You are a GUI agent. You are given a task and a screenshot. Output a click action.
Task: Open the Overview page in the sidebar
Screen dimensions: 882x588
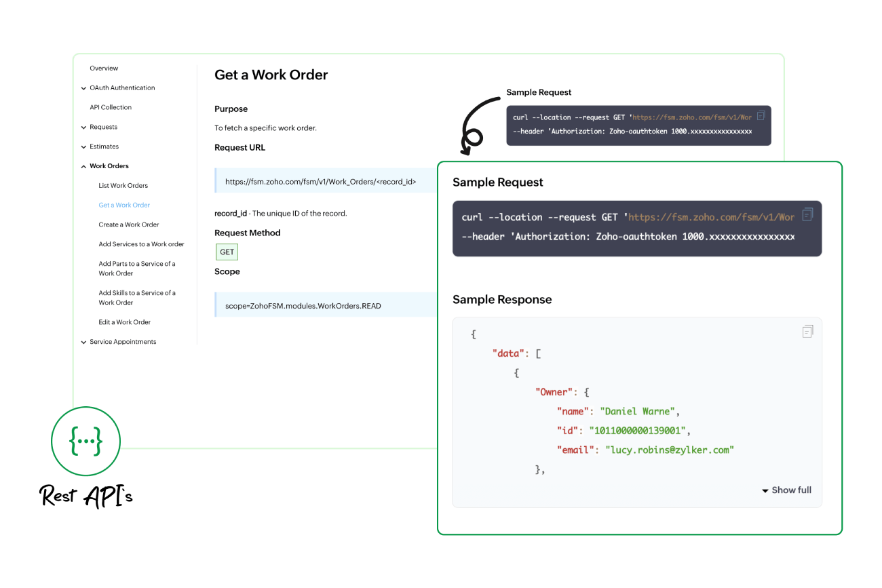tap(104, 68)
